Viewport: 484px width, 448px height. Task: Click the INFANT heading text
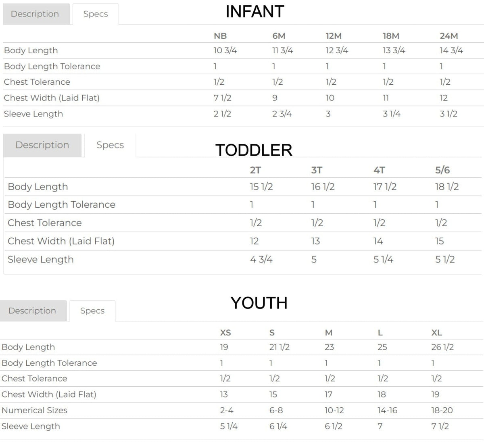point(255,12)
